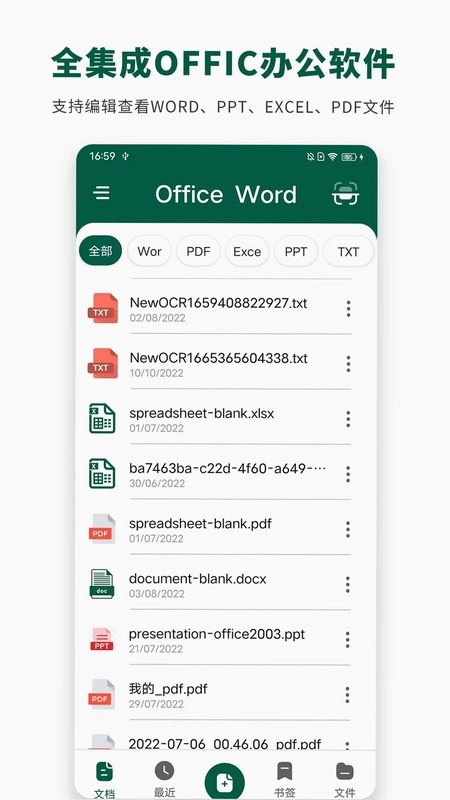
Task: Go to 书签 bookmarks tab
Action: click(285, 779)
